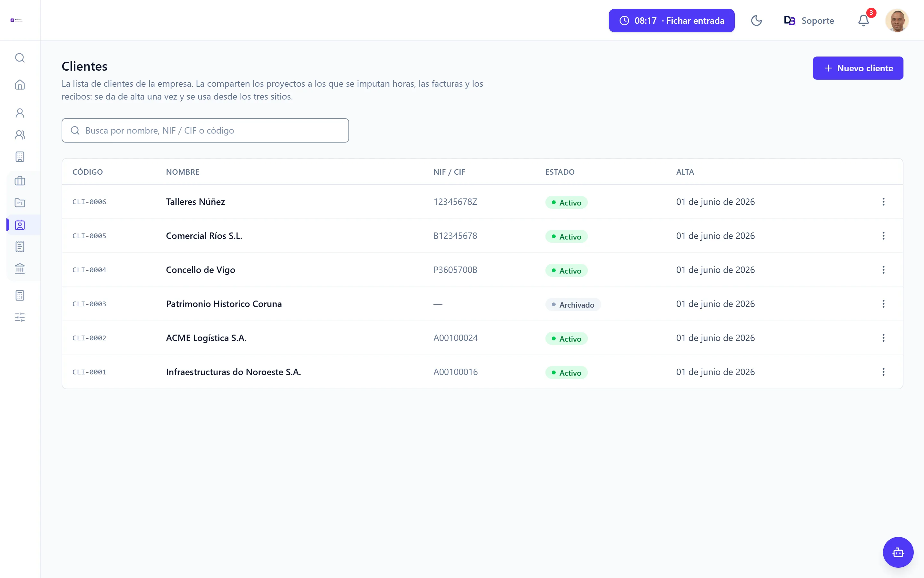The width and height of the screenshot is (924, 578).
Task: Open actions menu for Infraestructuras do Noroeste S.A.
Action: (x=883, y=372)
